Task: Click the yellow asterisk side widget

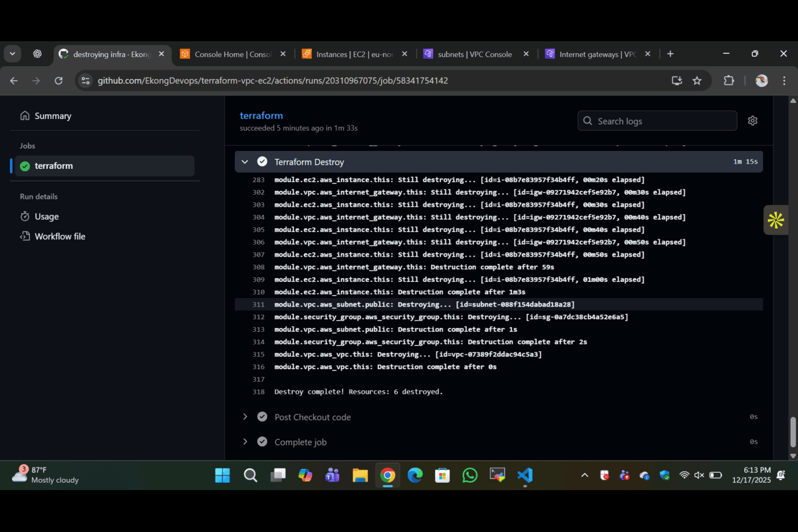Action: point(775,220)
